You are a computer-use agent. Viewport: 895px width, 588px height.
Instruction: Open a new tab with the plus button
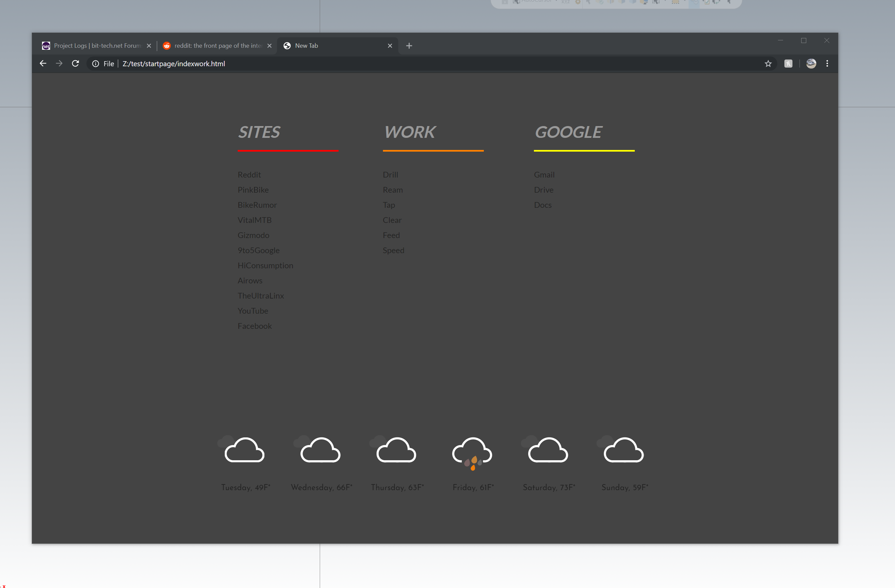pyautogui.click(x=409, y=45)
